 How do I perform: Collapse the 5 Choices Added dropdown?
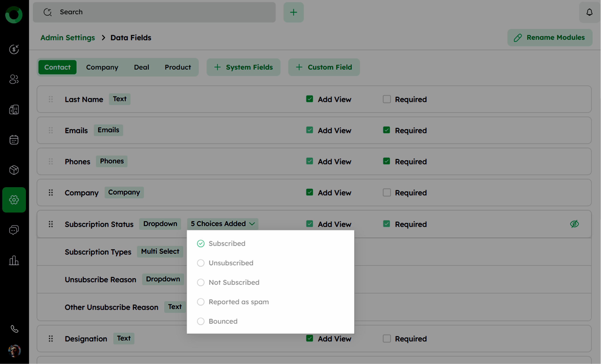(x=222, y=224)
